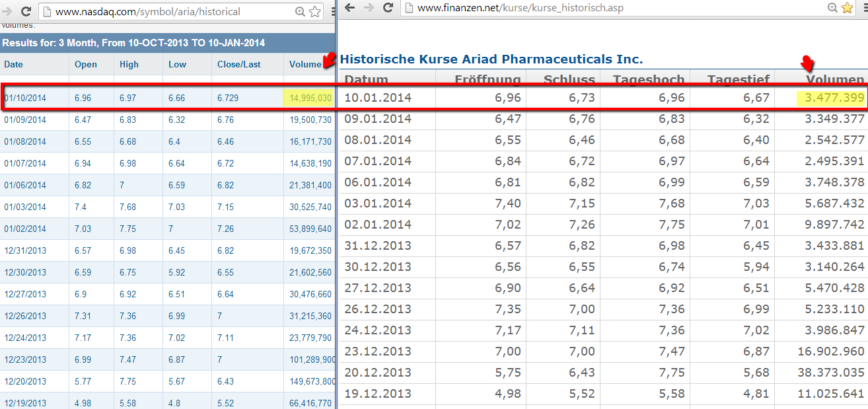Select Volumen cell 3.349.377
The height and width of the screenshot is (409, 868).
click(x=834, y=119)
